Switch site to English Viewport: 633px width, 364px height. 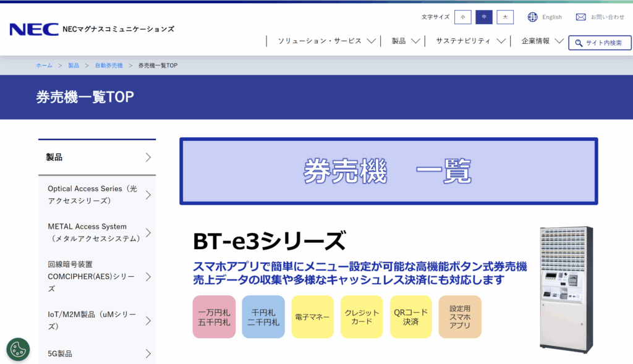click(552, 17)
